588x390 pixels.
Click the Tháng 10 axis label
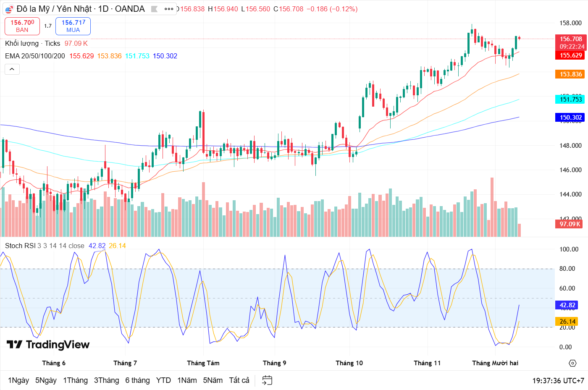[349, 363]
